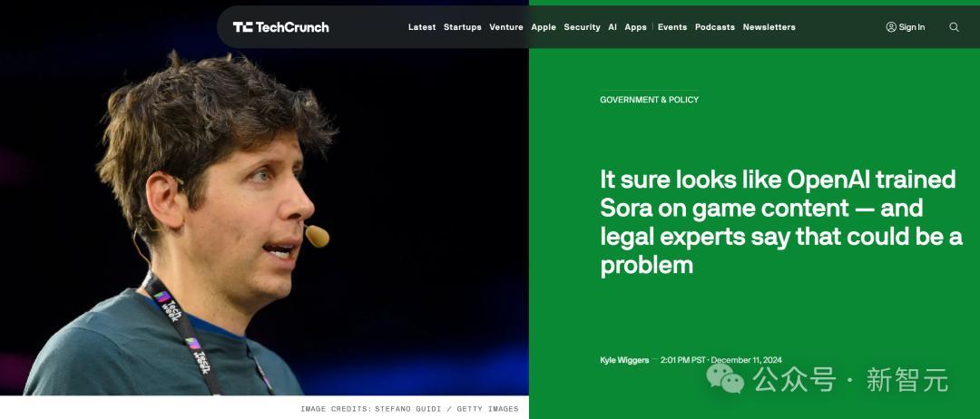
Task: Click the TechCrunch logo
Action: point(280,27)
